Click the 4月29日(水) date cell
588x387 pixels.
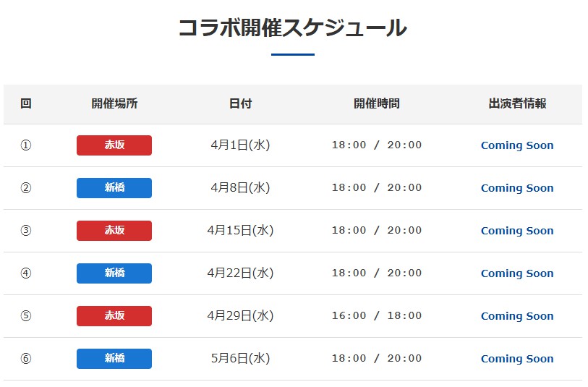pyautogui.click(x=240, y=316)
